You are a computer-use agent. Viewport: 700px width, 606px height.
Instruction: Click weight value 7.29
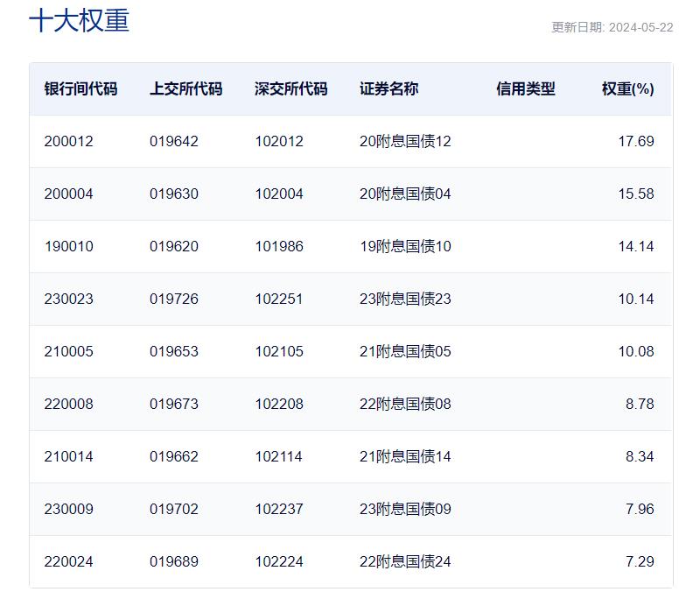[x=640, y=561]
